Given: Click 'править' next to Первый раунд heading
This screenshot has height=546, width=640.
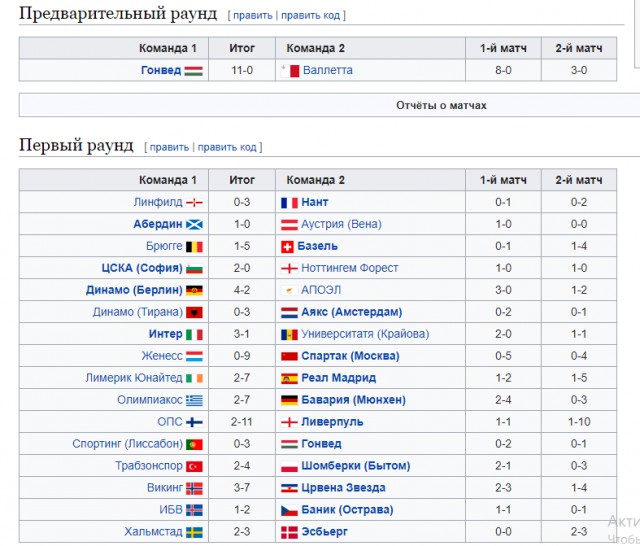Looking at the screenshot, I should (x=169, y=147).
